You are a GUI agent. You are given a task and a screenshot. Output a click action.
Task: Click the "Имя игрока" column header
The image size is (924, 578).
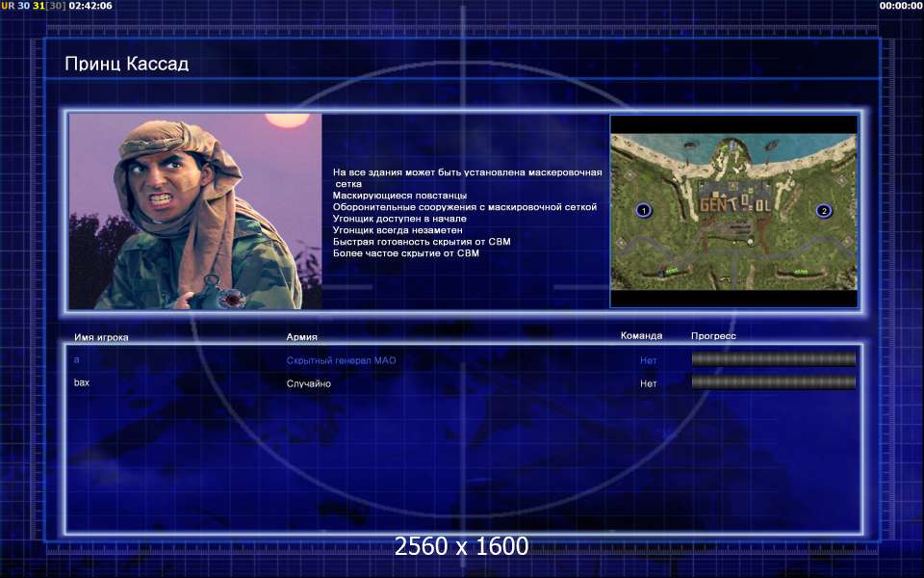(101, 337)
